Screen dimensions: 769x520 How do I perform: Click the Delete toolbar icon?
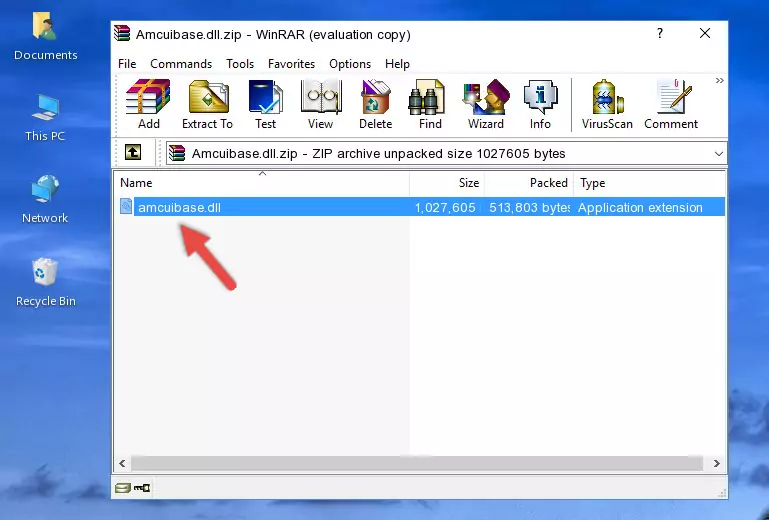pos(376,104)
